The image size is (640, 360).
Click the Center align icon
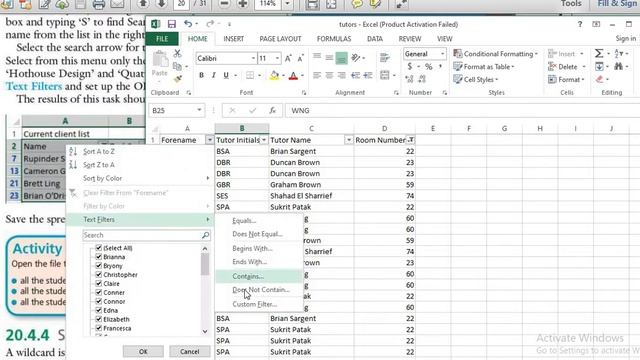[x=329, y=76]
